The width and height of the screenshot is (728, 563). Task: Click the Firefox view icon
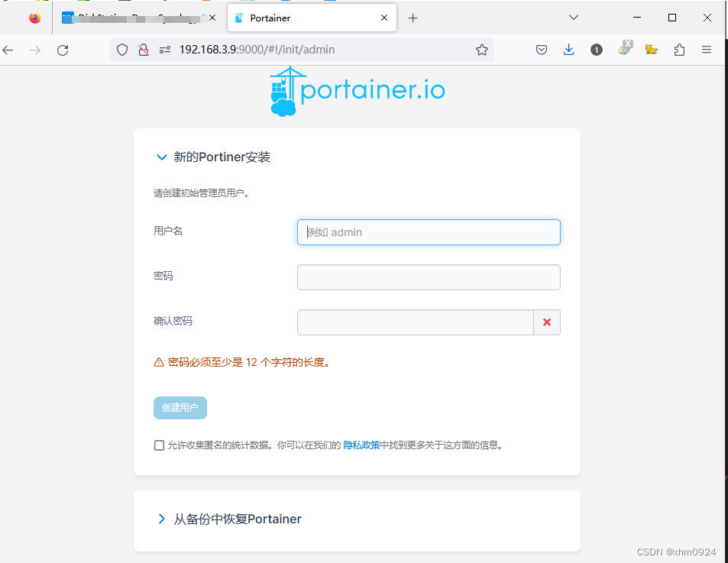point(35,18)
